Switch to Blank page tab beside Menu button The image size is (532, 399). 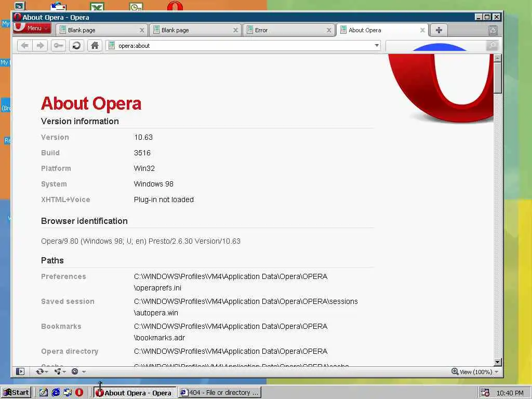(x=102, y=30)
